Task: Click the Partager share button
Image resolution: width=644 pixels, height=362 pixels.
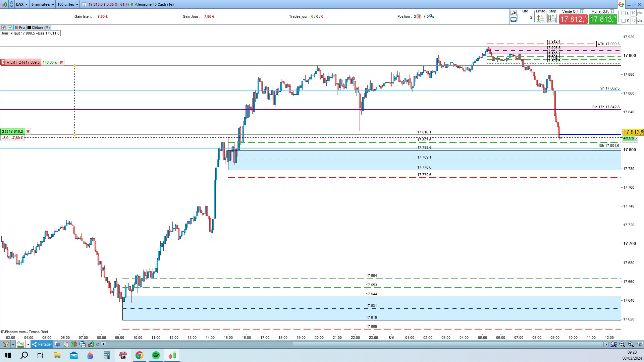Action: click(42, 344)
